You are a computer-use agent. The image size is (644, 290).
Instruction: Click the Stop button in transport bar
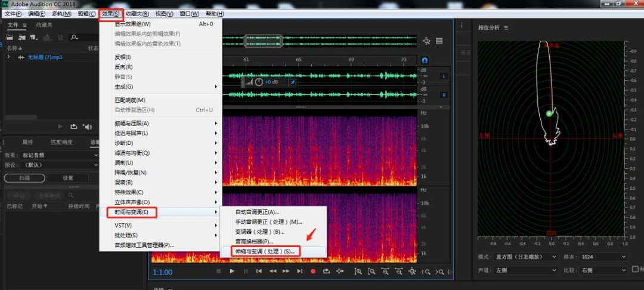tap(218, 272)
